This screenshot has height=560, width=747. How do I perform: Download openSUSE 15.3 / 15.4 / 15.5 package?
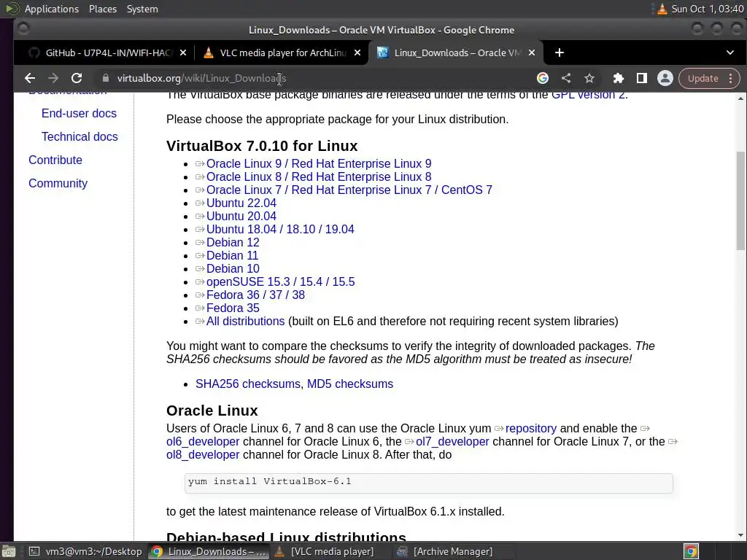point(280,282)
